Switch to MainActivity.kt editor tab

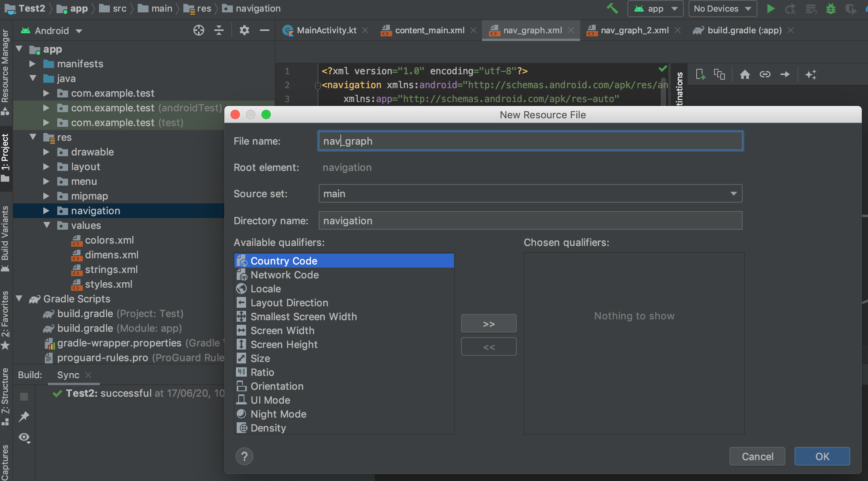click(x=326, y=30)
